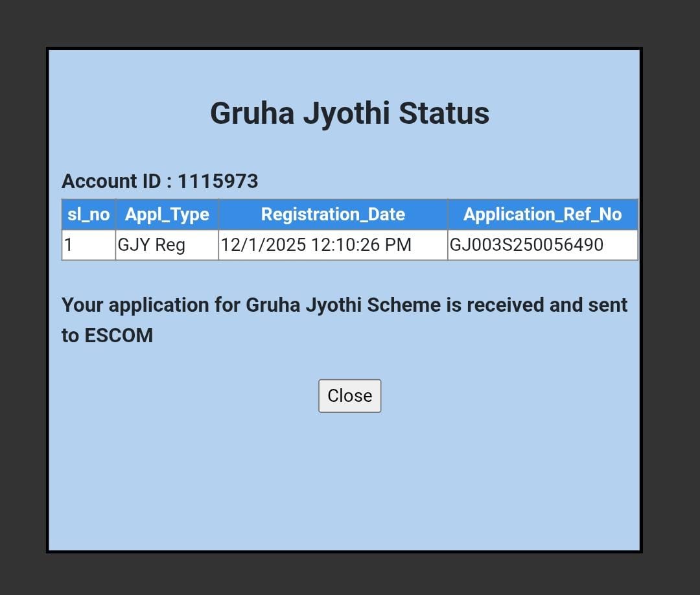Click the Application_Ref_No column header
Viewport: 700px width, 595px height.
(x=542, y=215)
